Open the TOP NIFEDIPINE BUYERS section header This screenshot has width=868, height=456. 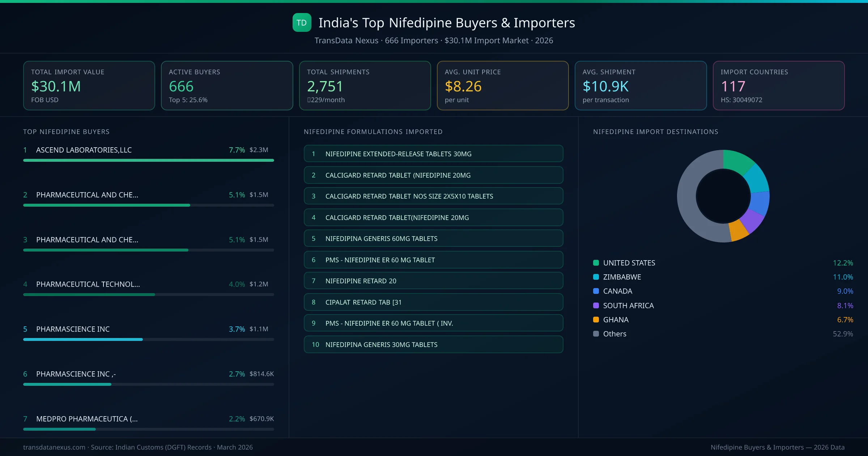click(x=66, y=132)
